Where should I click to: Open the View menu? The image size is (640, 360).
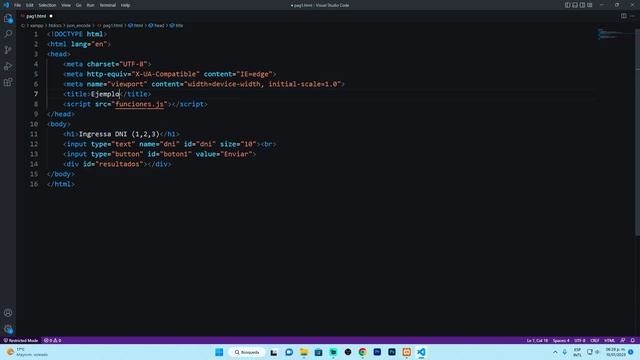pos(66,5)
